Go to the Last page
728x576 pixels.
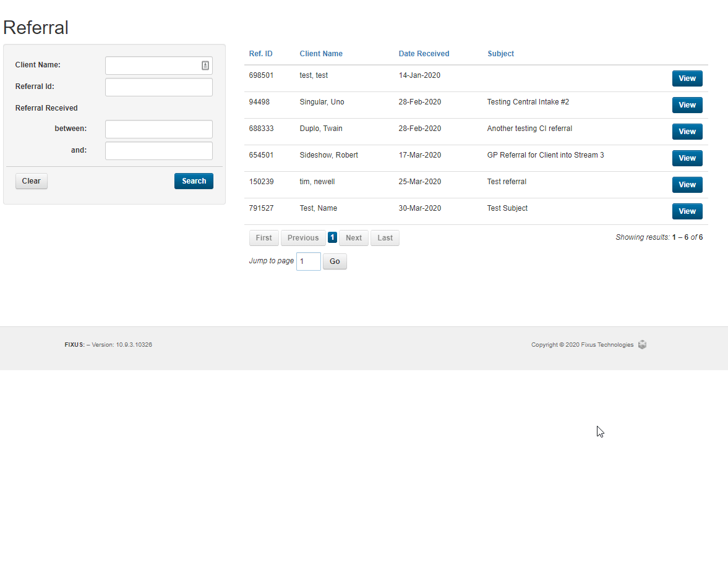pos(385,238)
